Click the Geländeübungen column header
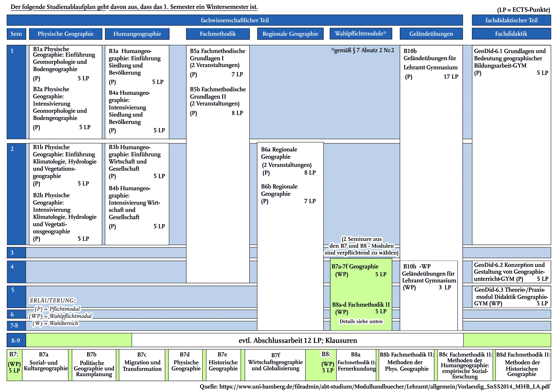This screenshot has height=392, width=554. 431,34
